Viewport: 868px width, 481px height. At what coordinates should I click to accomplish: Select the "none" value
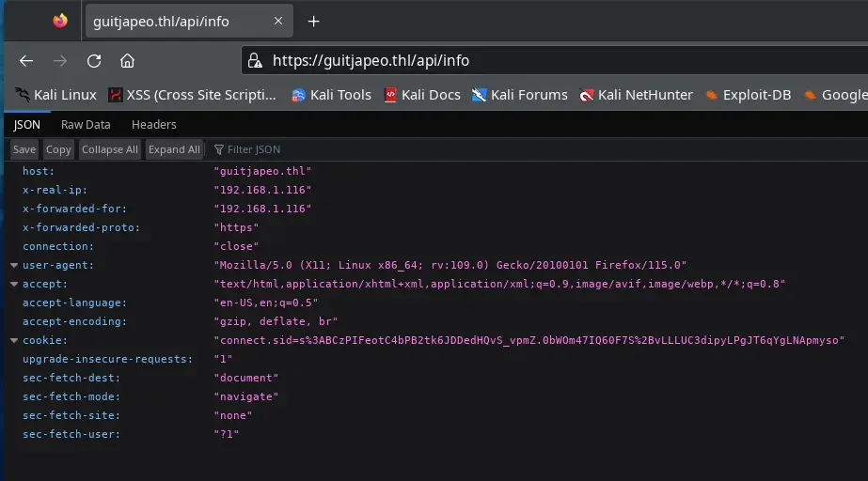(x=233, y=416)
